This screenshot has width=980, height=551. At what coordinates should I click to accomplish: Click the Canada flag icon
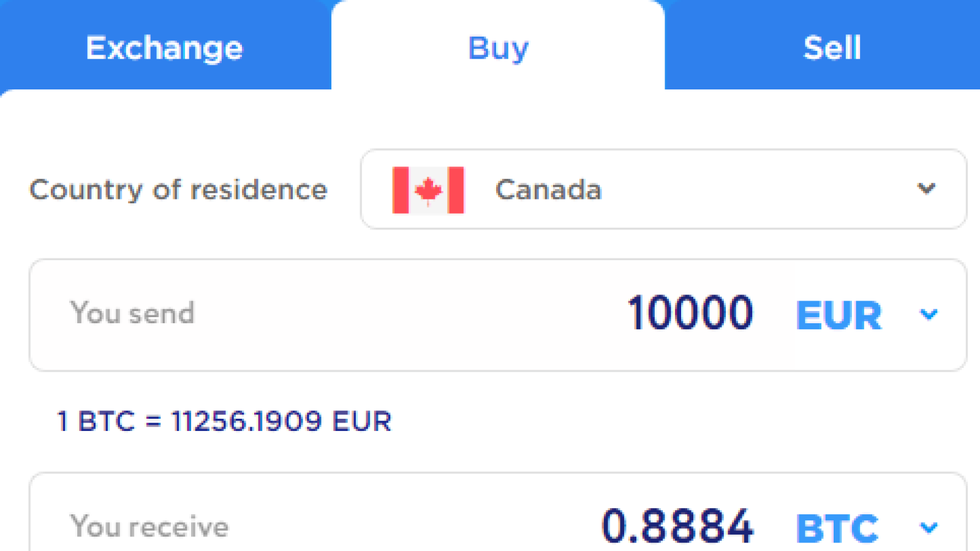pos(428,190)
